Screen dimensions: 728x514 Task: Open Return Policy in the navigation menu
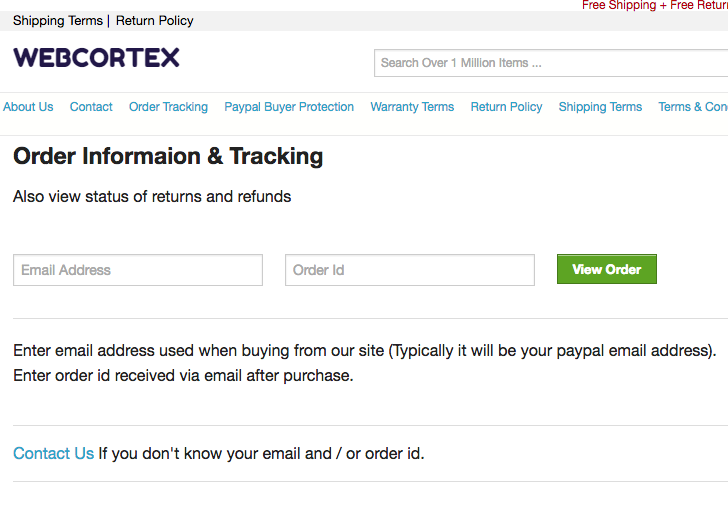507,107
